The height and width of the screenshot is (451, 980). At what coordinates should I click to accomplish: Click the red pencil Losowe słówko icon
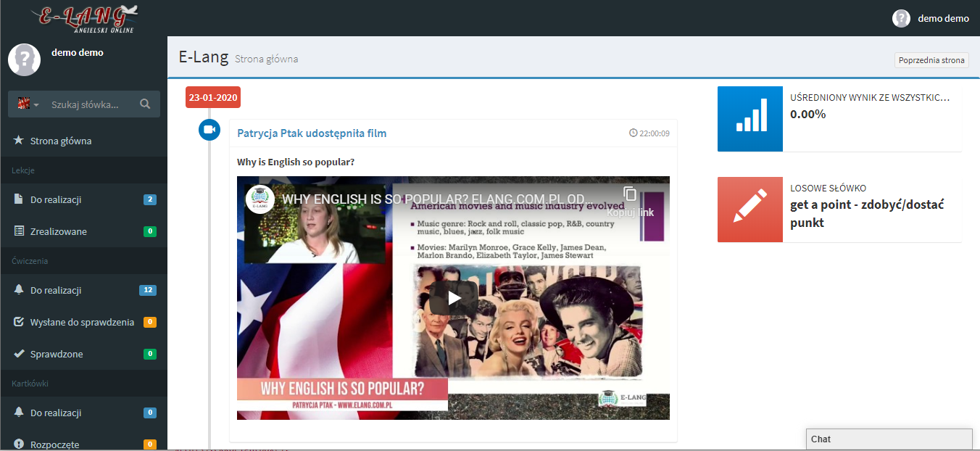click(749, 210)
